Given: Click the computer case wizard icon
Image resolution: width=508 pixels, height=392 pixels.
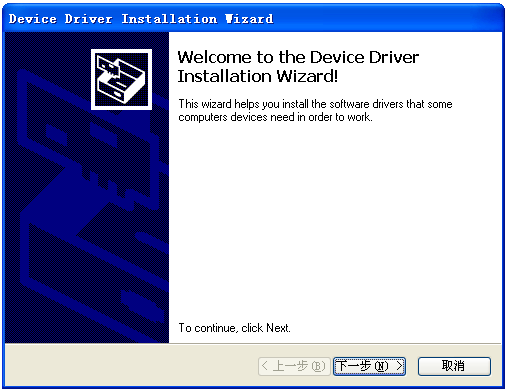Looking at the screenshot, I should click(x=121, y=79).
